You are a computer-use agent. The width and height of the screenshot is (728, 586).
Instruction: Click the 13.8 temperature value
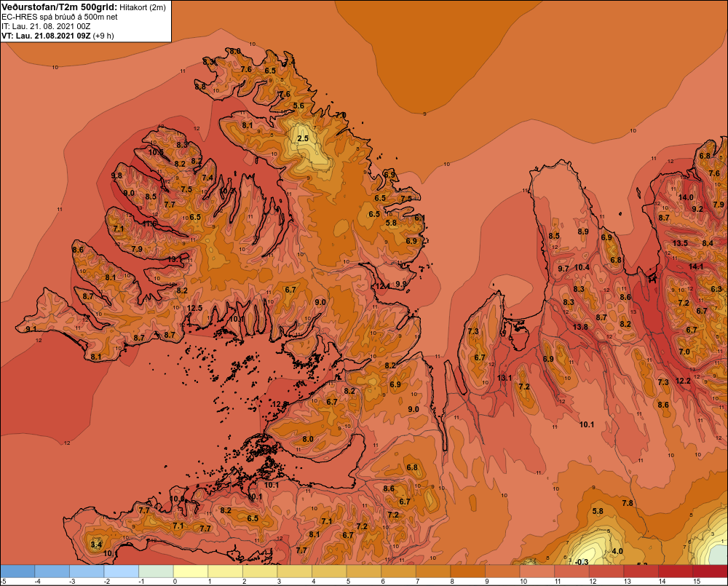click(580, 327)
